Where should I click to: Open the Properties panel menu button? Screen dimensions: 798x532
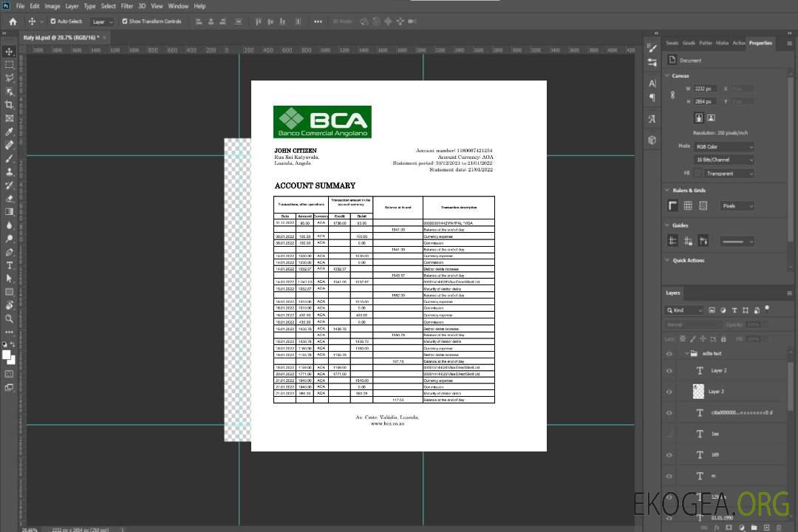[789, 44]
